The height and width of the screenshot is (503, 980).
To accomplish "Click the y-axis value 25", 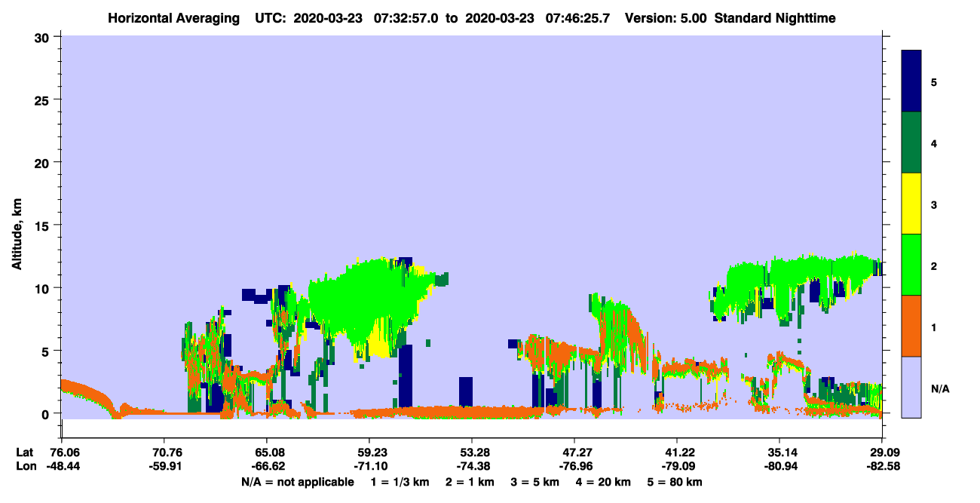I will [44, 100].
